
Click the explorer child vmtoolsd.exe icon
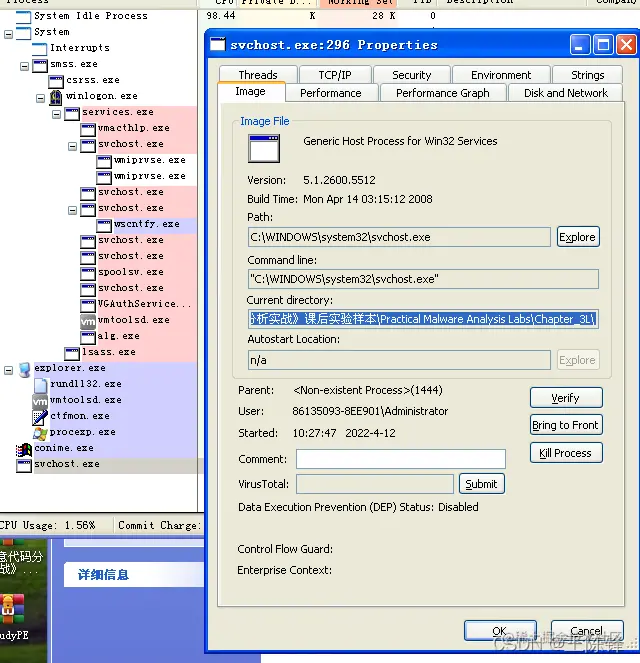(x=40, y=401)
